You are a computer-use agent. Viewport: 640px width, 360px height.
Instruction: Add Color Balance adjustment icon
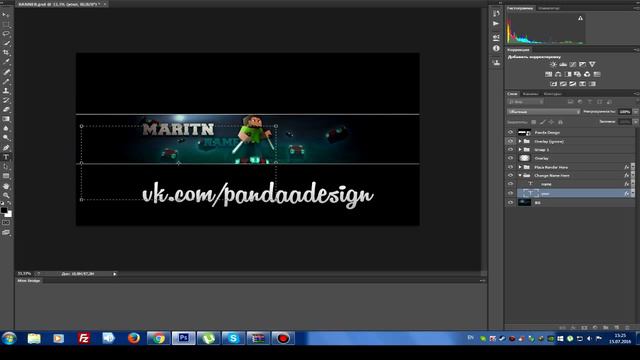(x=558, y=74)
